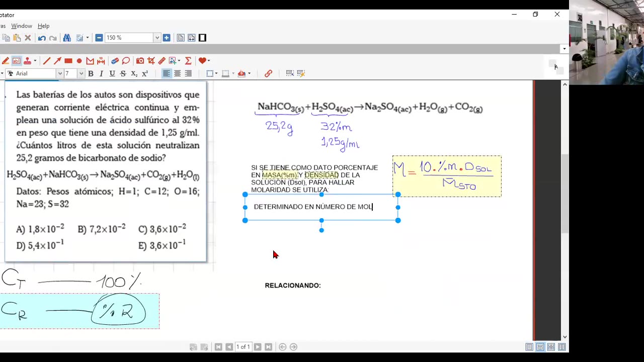
Task: Select the ruler measure tool
Action: pyautogui.click(x=162, y=61)
